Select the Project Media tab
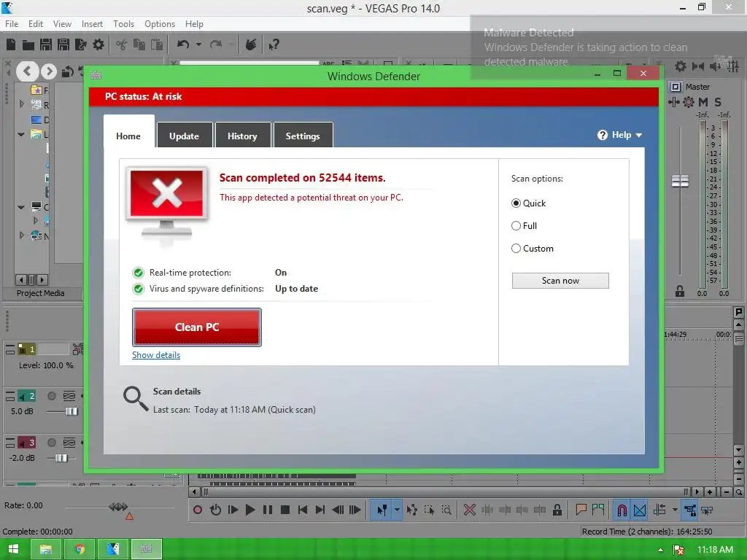 pos(41,293)
